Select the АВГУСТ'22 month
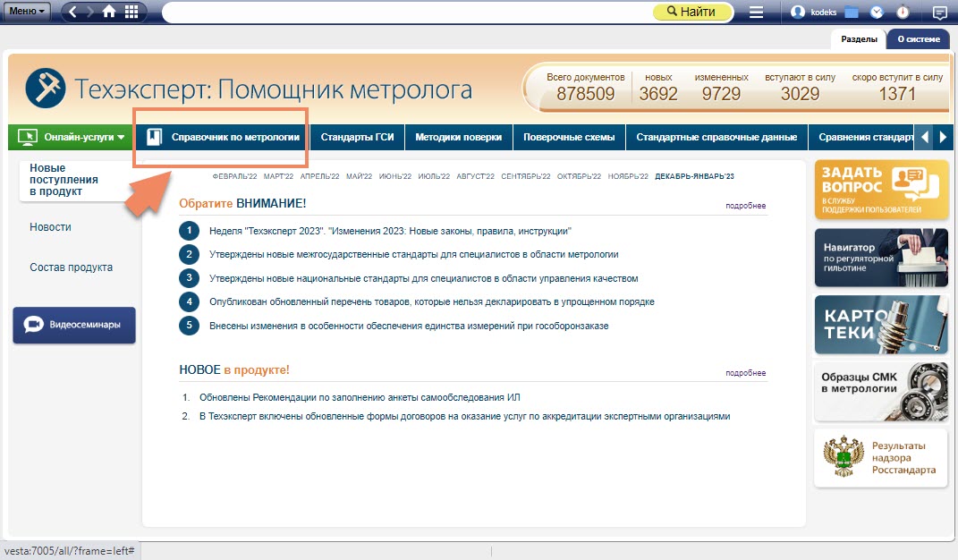This screenshot has width=958, height=560. point(475,177)
